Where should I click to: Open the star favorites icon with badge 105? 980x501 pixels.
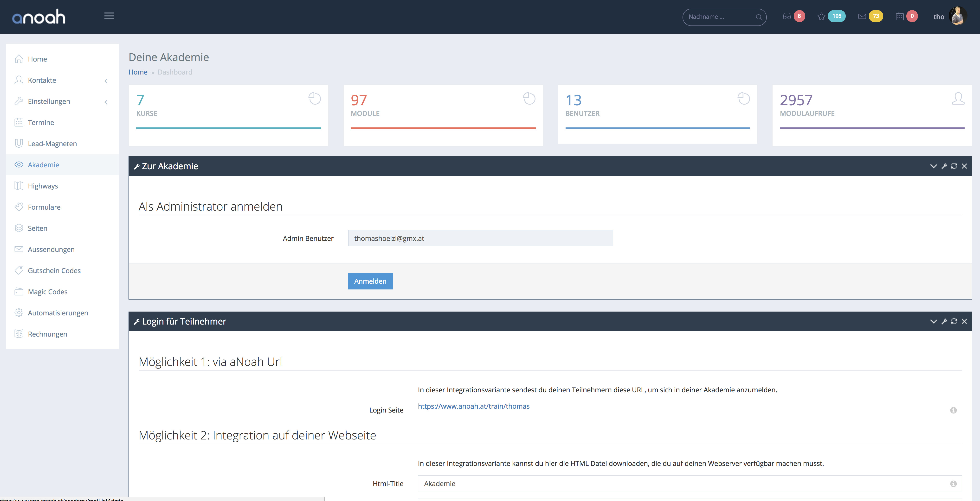coord(821,16)
